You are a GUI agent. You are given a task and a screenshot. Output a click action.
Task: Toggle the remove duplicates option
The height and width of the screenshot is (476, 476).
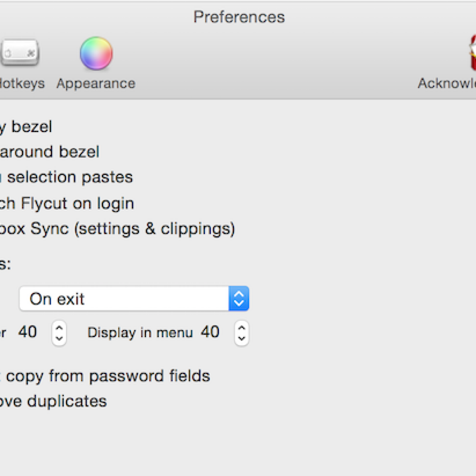pos(53,401)
